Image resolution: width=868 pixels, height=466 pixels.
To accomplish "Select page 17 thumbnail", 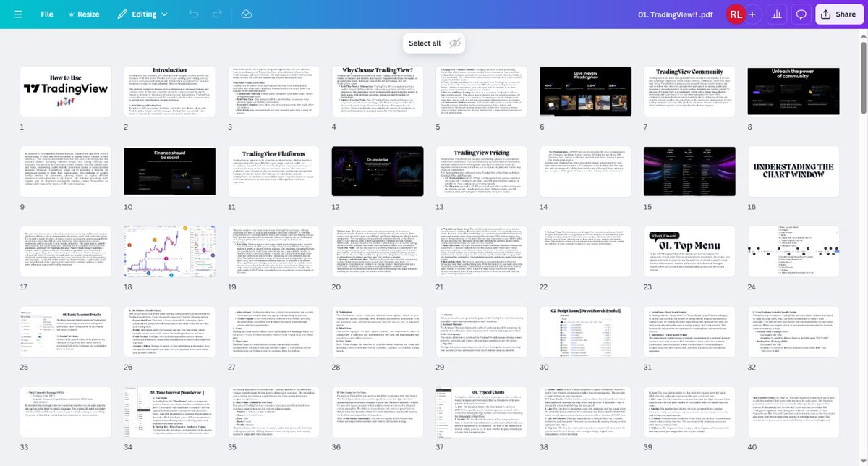I will 66,252.
